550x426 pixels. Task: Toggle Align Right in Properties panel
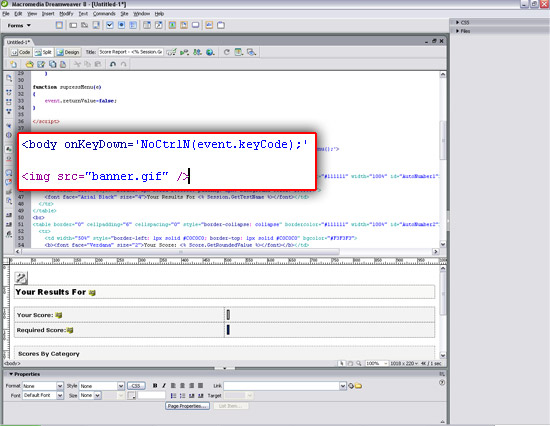(192, 386)
